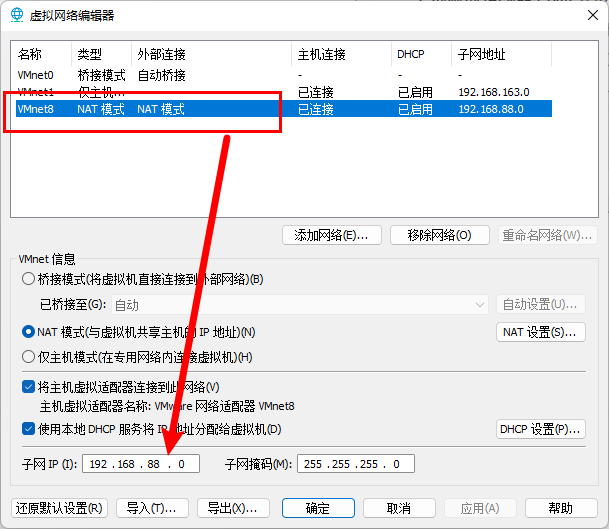Open NAT 设置 dialog

540,331
